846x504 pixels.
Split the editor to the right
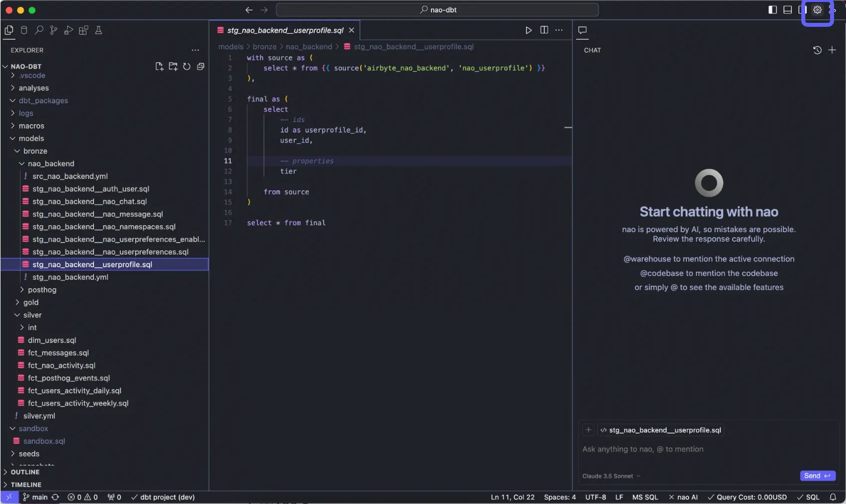[544, 30]
